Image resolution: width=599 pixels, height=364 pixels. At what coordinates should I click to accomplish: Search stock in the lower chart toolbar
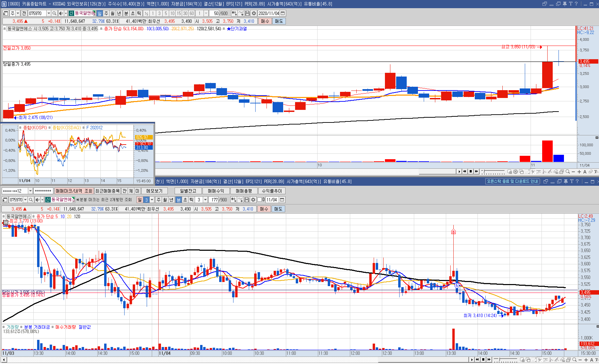coord(31,200)
